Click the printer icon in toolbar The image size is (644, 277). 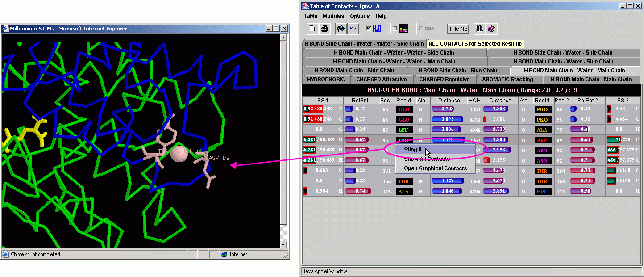tap(324, 29)
